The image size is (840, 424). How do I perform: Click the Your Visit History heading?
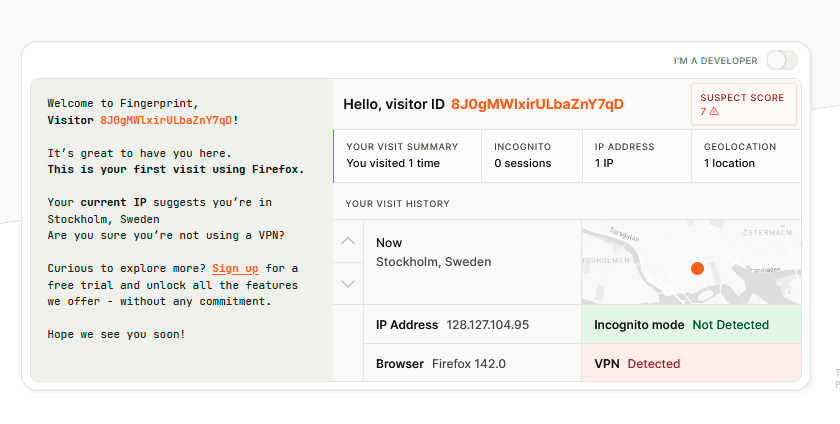pos(397,204)
